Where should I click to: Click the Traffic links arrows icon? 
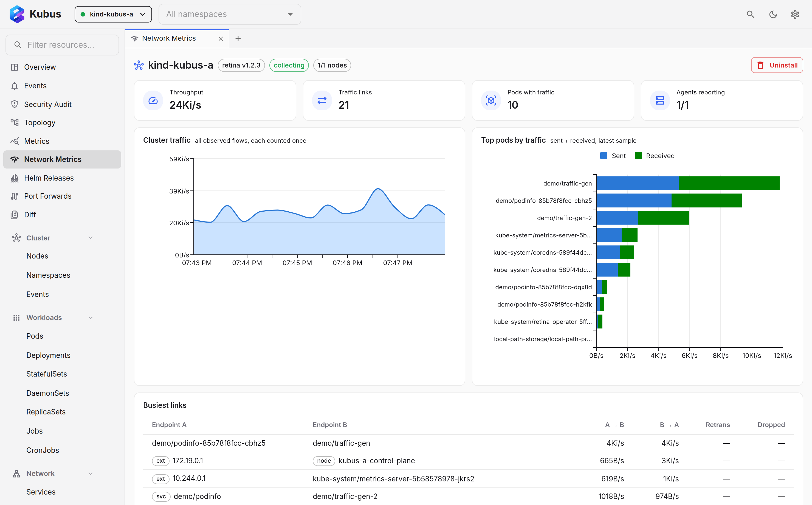click(x=322, y=100)
